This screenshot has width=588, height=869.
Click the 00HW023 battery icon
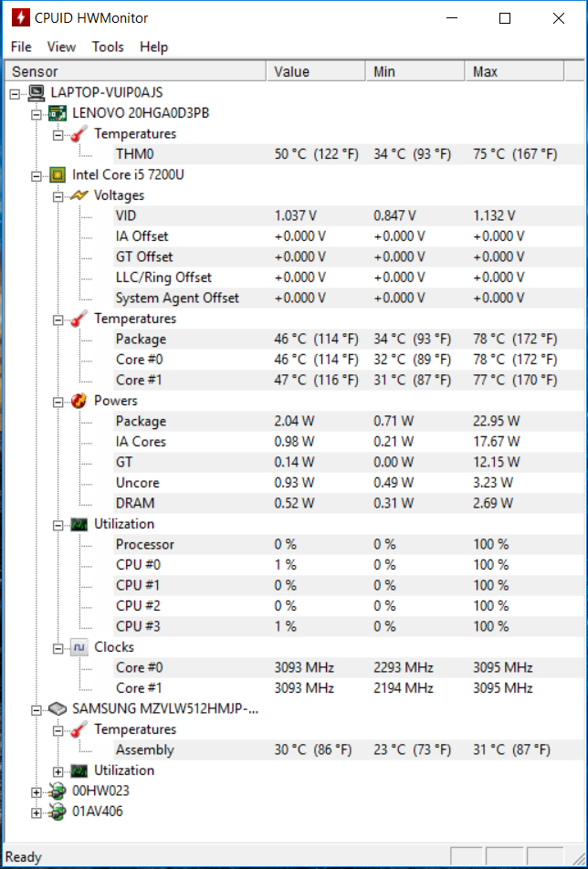[x=58, y=790]
